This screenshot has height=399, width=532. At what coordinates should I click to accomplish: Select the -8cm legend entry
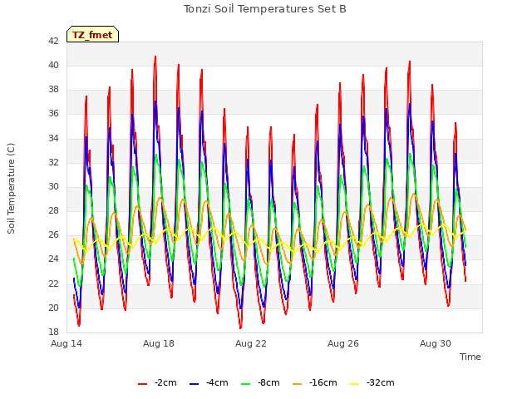tap(260, 382)
